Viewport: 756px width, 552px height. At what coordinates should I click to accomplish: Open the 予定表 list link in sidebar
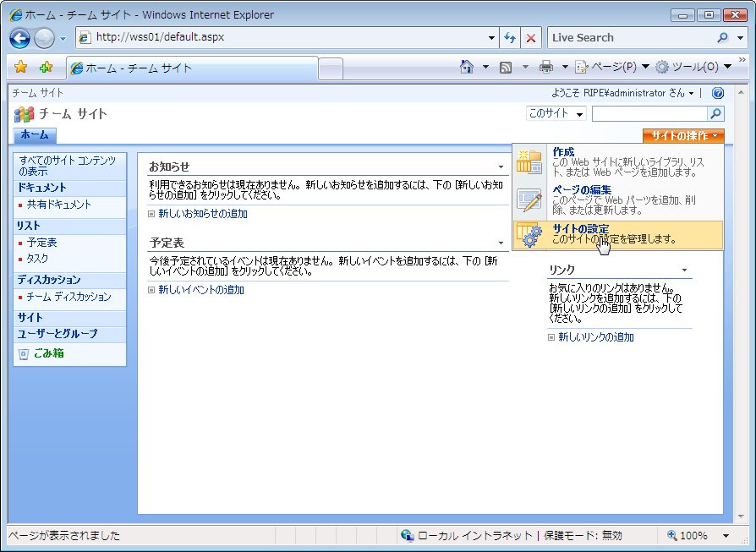click(x=42, y=243)
